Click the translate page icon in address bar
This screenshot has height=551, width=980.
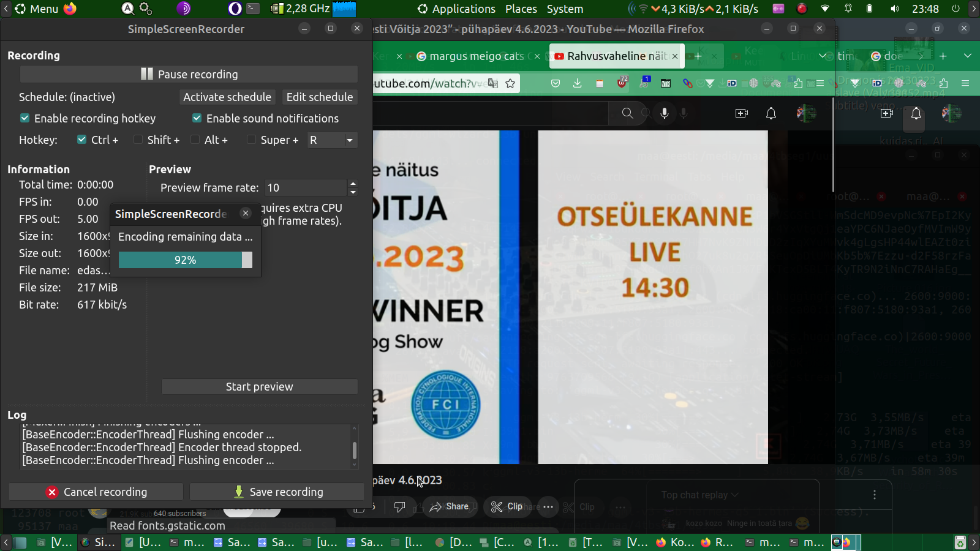[493, 83]
